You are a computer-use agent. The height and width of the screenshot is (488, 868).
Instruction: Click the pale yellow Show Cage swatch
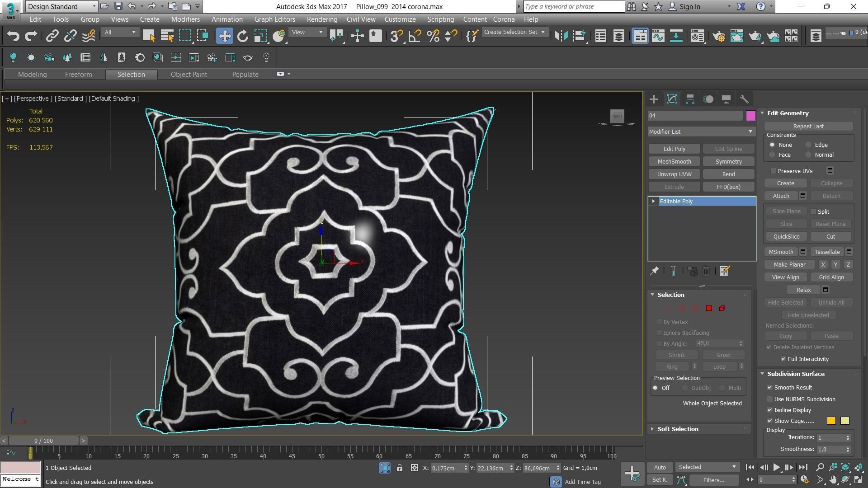pos(844,421)
